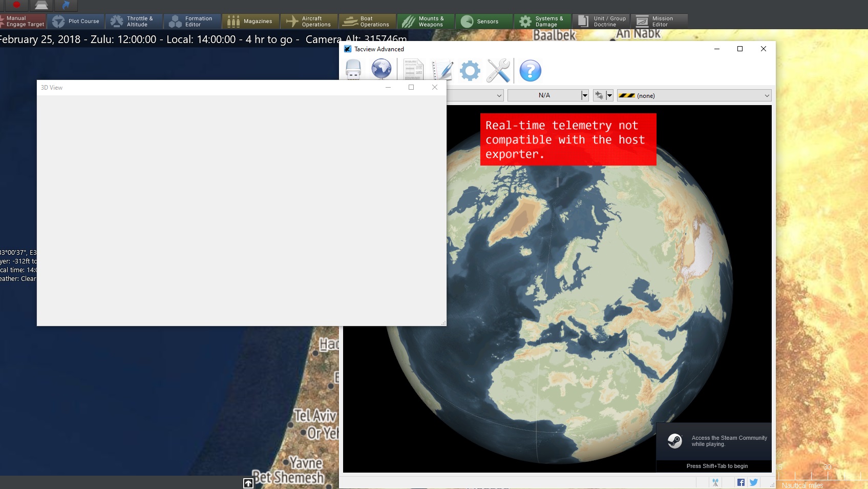Click the Tacview globe icon
This screenshot has height=489, width=868.
point(382,70)
